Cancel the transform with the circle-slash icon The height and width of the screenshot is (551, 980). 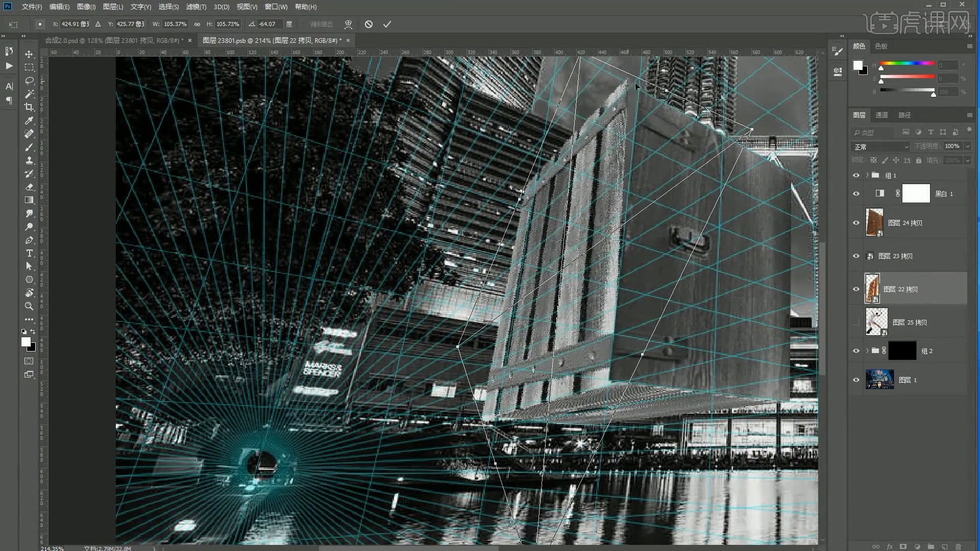tap(369, 24)
